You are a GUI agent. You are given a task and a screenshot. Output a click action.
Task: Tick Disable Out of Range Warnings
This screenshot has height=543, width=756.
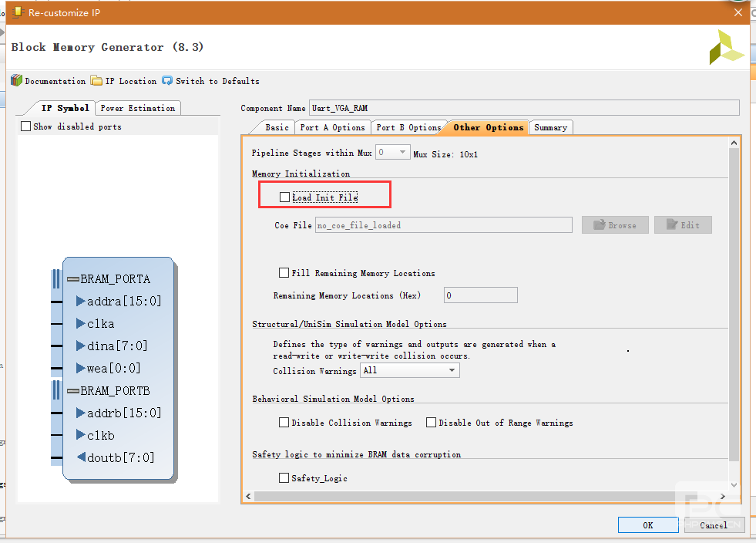pyautogui.click(x=431, y=423)
